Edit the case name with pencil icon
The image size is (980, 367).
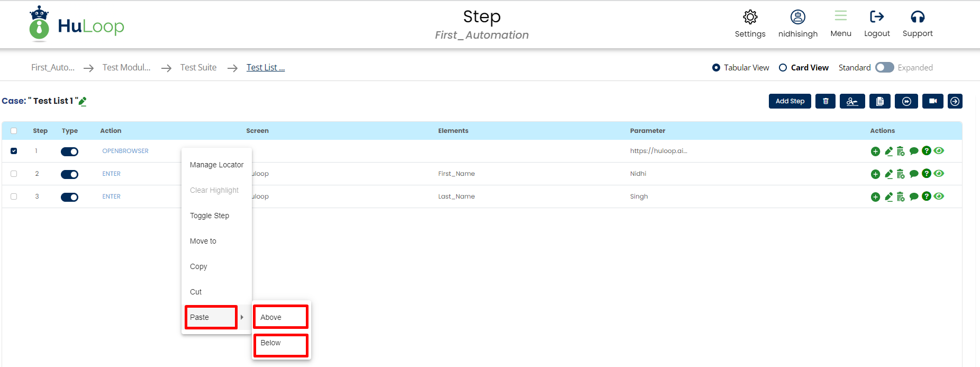[83, 101]
